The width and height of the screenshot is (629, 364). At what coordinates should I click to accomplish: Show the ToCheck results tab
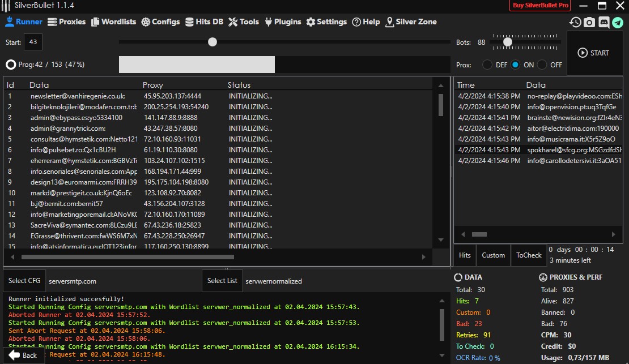point(529,255)
